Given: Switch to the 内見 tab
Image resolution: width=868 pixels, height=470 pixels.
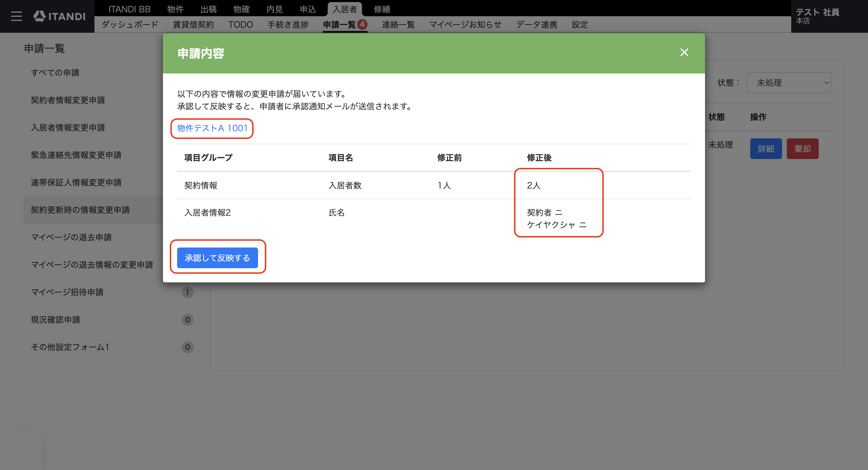Looking at the screenshot, I should pos(274,9).
